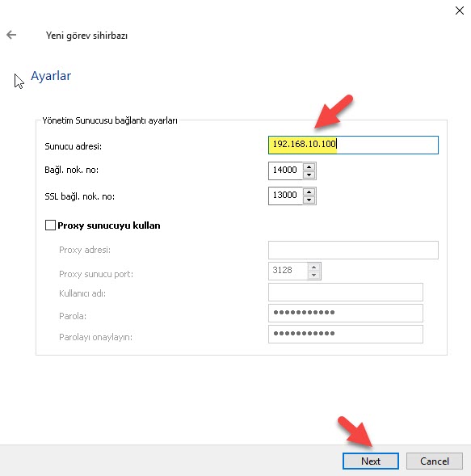The image size is (471, 476).
Task: Decrease Bağl. nok. no port value
Action: tap(309, 175)
